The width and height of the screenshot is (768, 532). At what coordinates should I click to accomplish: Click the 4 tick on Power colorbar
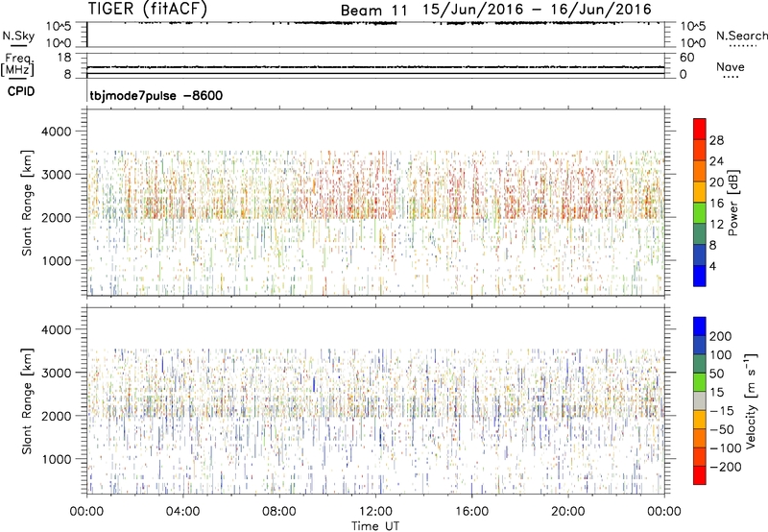712,266
